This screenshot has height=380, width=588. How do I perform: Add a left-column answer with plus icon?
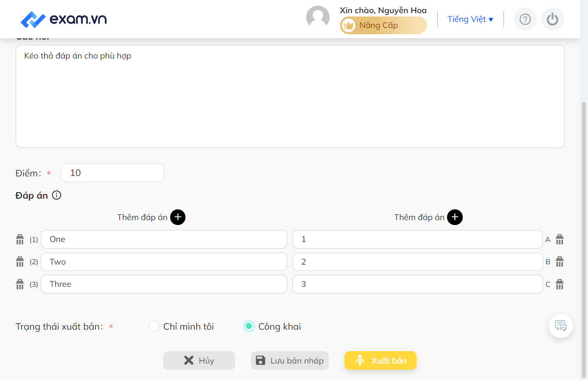pos(178,217)
